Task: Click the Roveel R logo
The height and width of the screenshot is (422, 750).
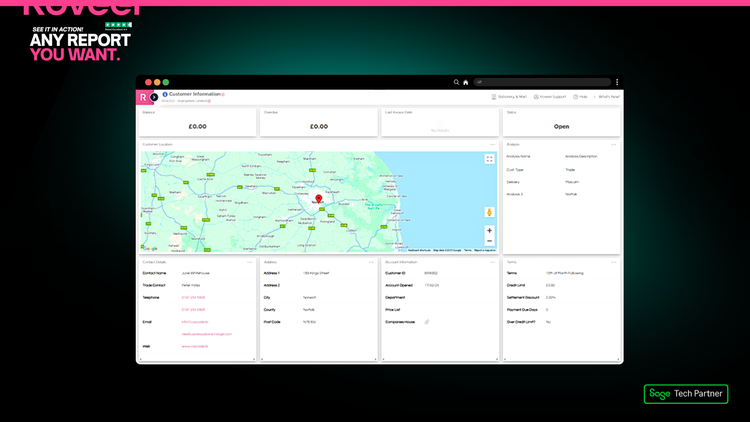Action: click(142, 97)
